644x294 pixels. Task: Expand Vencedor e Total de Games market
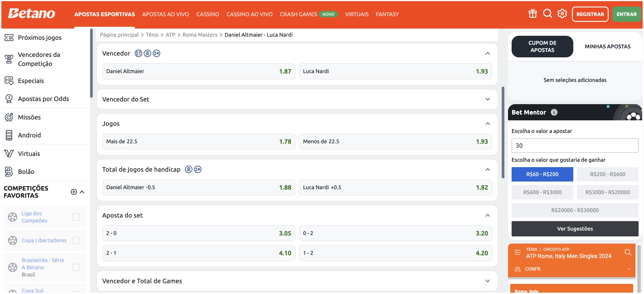pos(488,281)
